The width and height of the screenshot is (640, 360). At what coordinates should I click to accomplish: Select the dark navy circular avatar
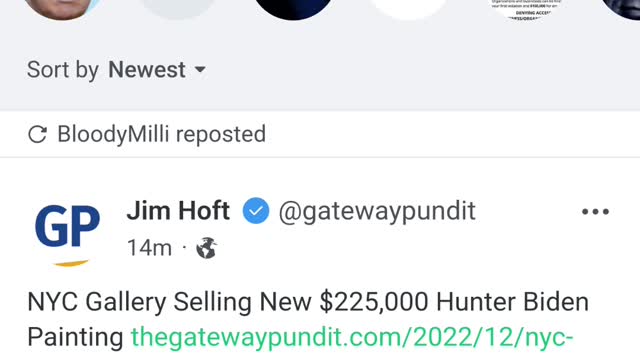click(x=293, y=9)
